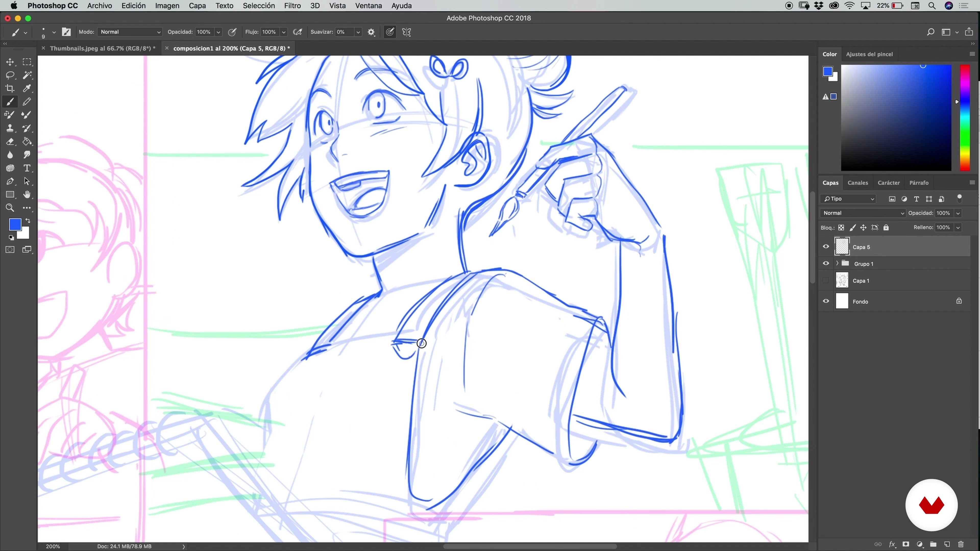Open smoothing options gear
The image size is (980, 551).
[x=371, y=32]
